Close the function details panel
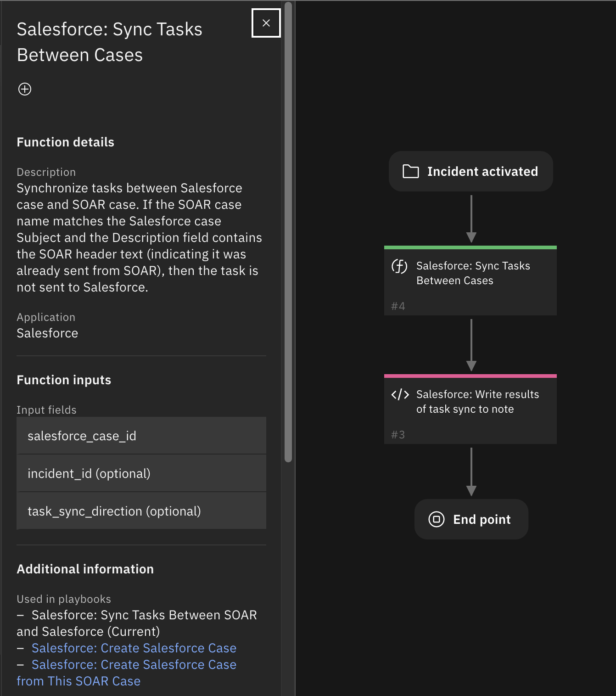Image resolution: width=616 pixels, height=696 pixels. (266, 23)
